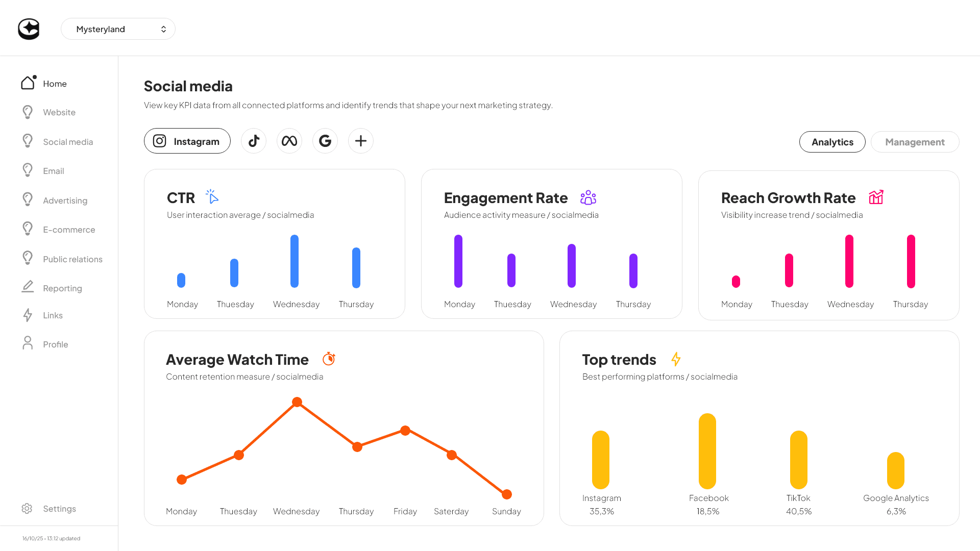Select the TikTok bar showing 40,5%
Image resolution: width=980 pixels, height=551 pixels.
point(798,459)
